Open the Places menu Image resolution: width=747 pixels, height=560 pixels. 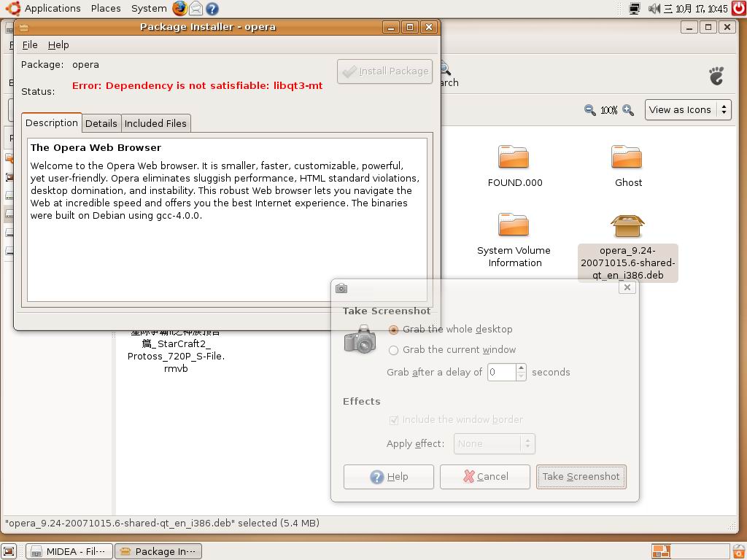[106, 9]
